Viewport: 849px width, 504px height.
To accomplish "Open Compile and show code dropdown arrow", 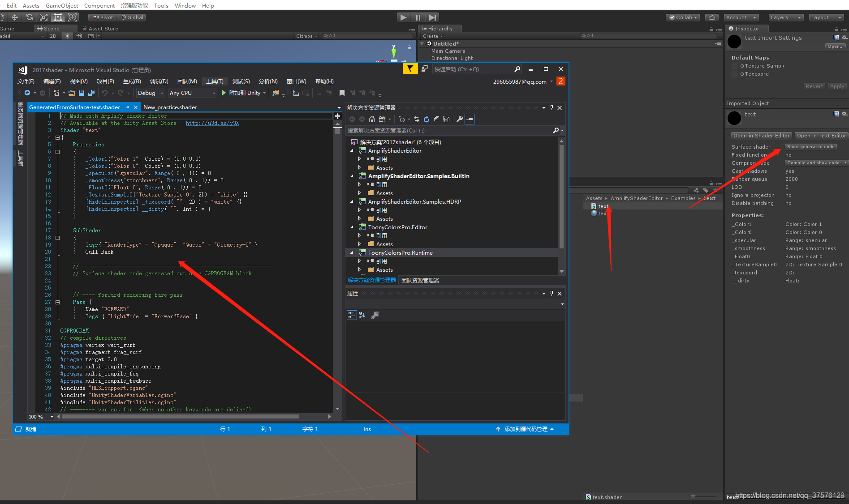I will 845,163.
